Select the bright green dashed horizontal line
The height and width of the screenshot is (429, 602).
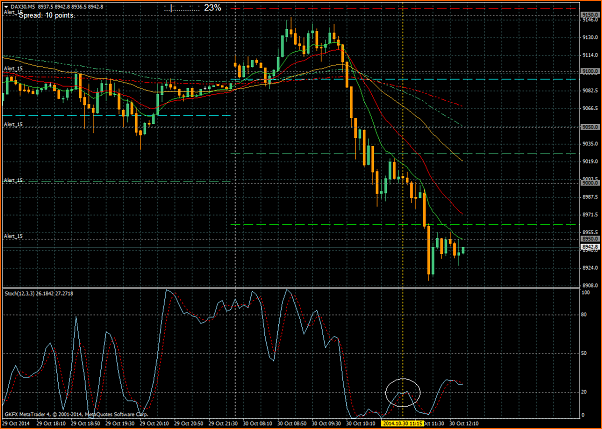point(403,224)
